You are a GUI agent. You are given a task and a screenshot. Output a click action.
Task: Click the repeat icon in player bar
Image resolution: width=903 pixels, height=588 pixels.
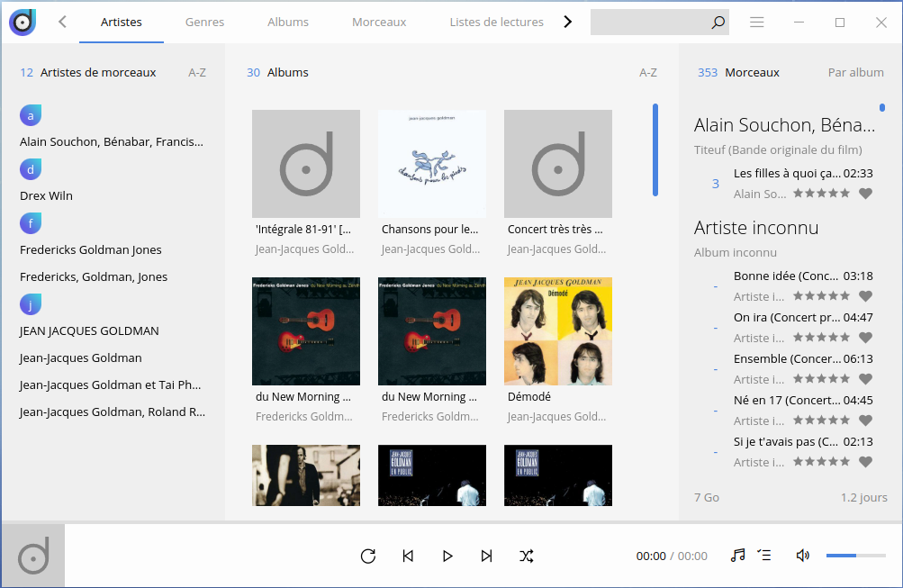(x=367, y=556)
